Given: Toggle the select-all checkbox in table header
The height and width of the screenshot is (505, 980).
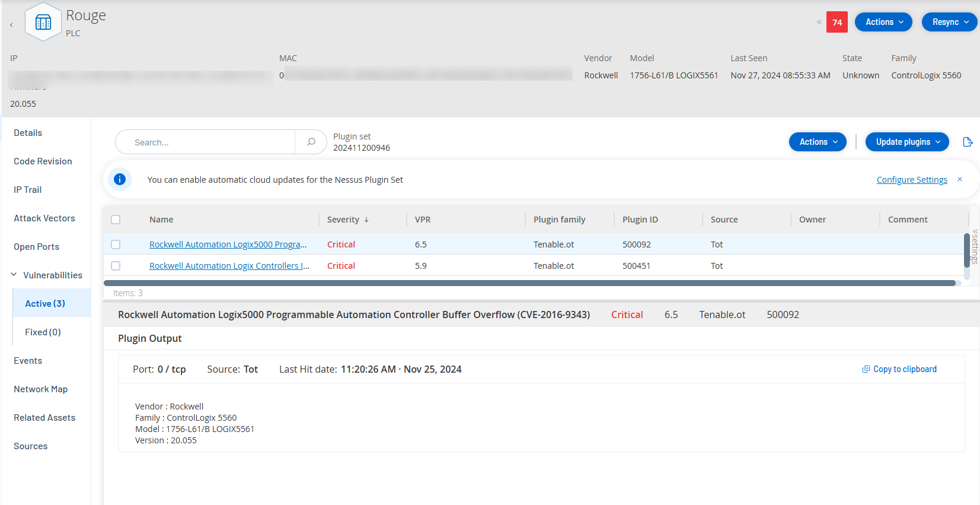Looking at the screenshot, I should (x=116, y=220).
